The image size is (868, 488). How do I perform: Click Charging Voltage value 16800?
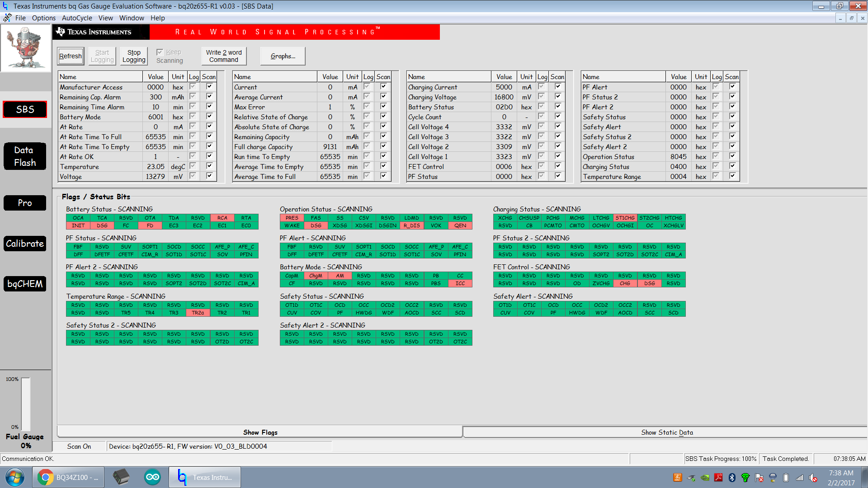click(x=504, y=97)
